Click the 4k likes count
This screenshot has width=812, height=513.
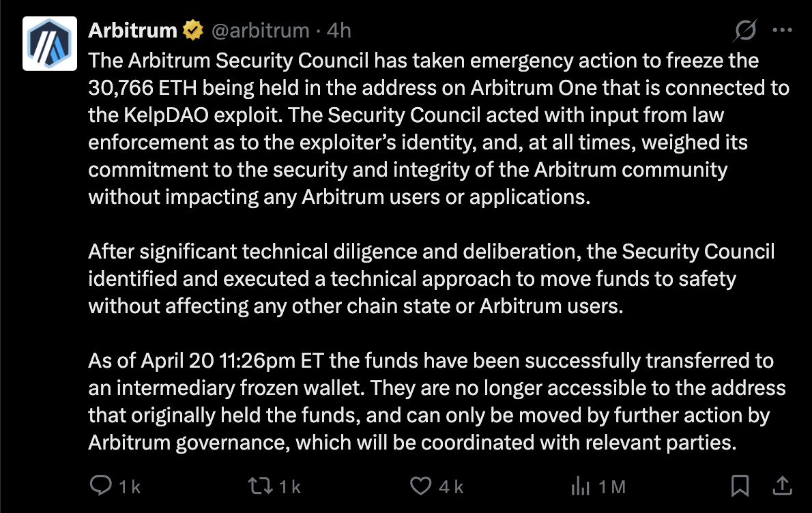tap(451, 486)
